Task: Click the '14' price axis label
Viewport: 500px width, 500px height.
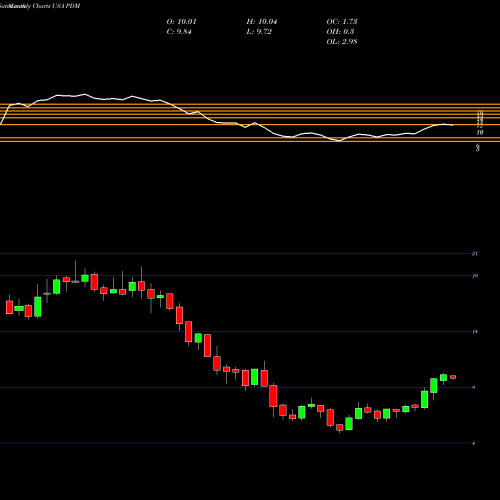Action: coord(475,332)
